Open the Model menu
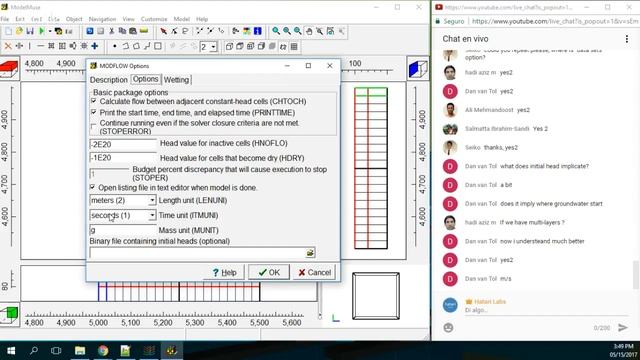Screen dimensions: 640x360 [182, 19]
